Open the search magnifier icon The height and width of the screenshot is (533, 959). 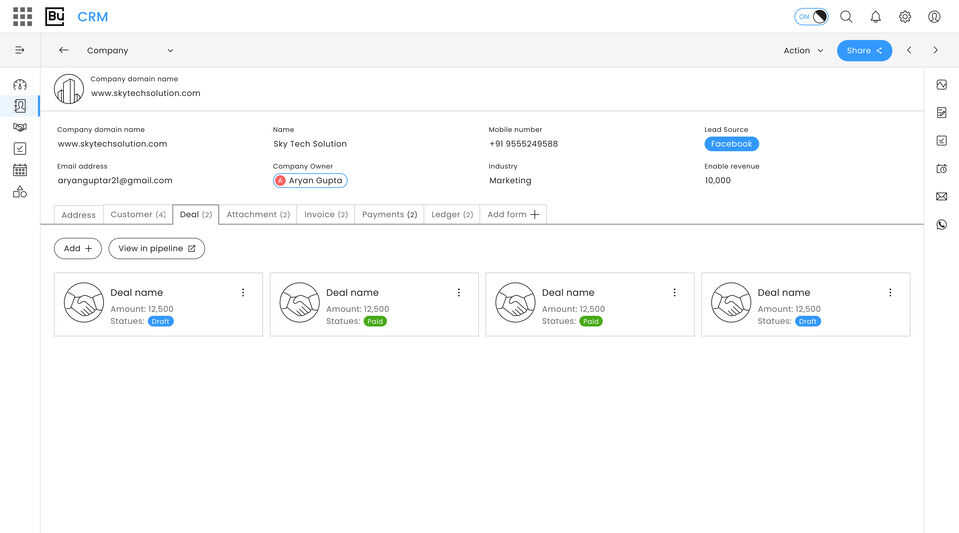(x=846, y=17)
